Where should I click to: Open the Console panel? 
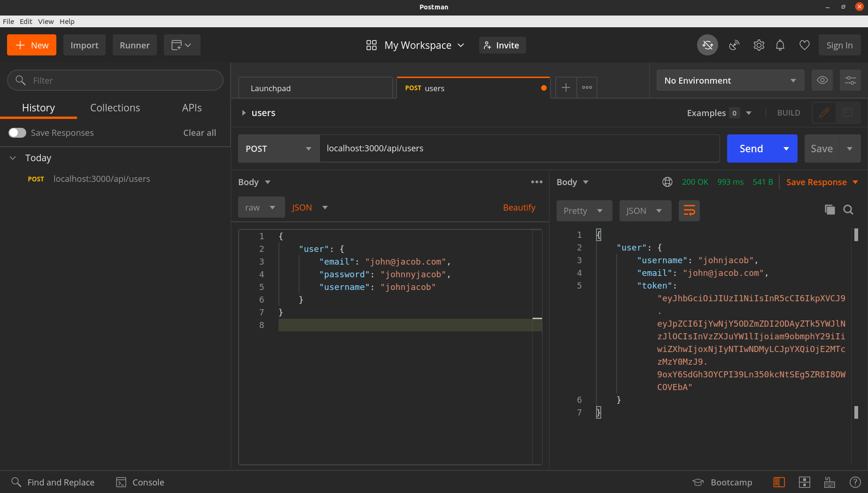[140, 482]
